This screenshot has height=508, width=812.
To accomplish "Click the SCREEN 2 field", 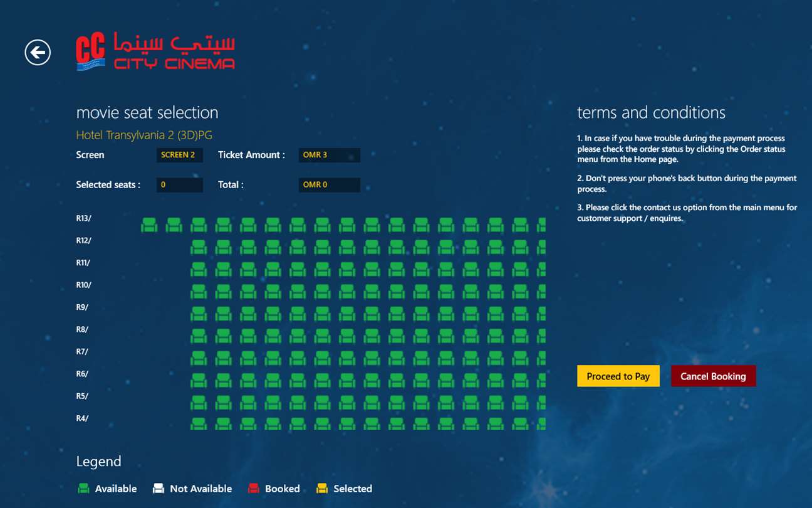I will coord(179,155).
